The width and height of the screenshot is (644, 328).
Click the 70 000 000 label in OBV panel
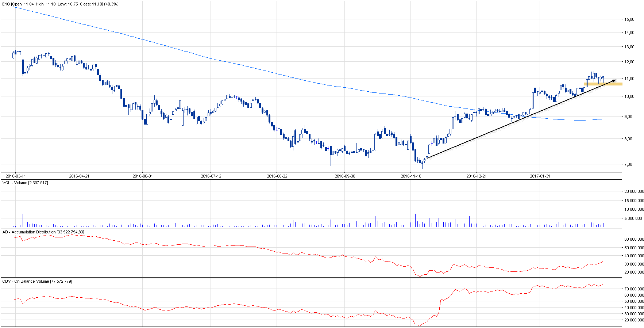click(634, 289)
